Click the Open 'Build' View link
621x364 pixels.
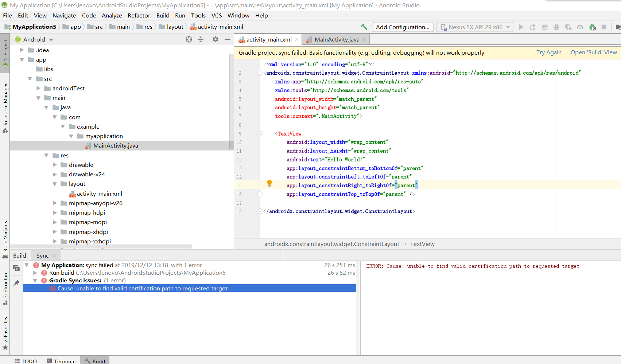click(594, 52)
